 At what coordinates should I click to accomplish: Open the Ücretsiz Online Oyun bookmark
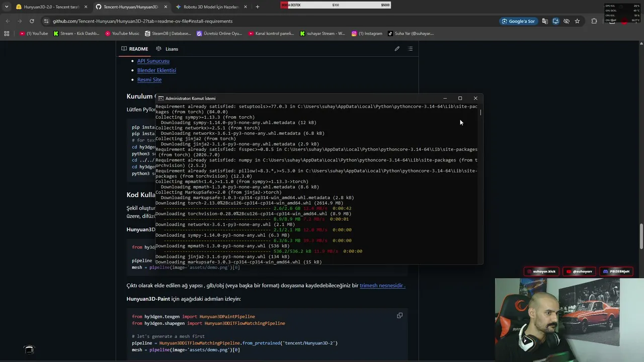click(219, 34)
